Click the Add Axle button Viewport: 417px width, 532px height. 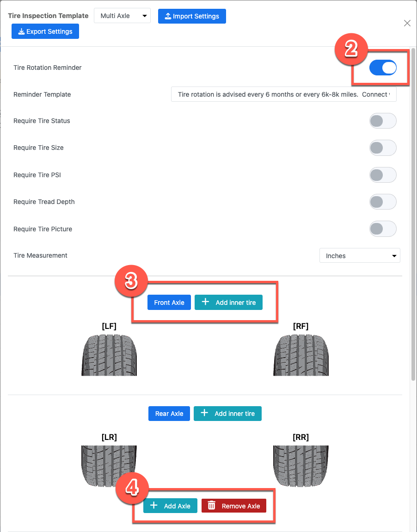click(170, 506)
